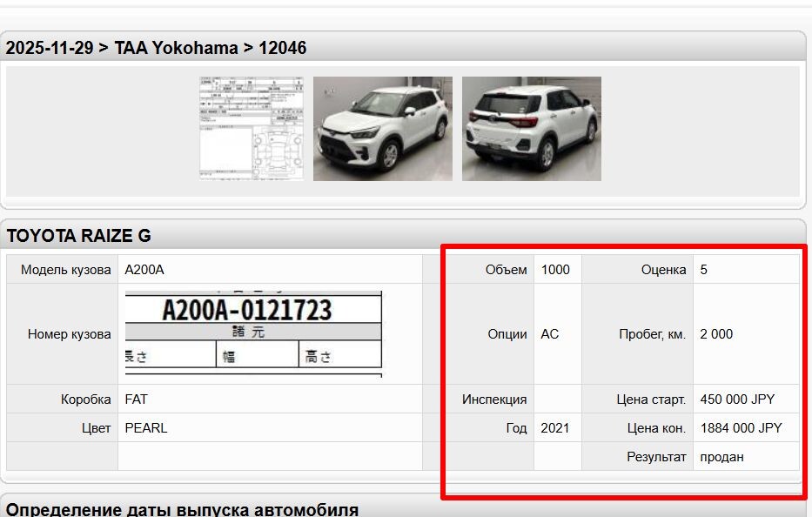Select the 'Цена старт.' label
The width and height of the screenshot is (812, 517).
tap(651, 399)
